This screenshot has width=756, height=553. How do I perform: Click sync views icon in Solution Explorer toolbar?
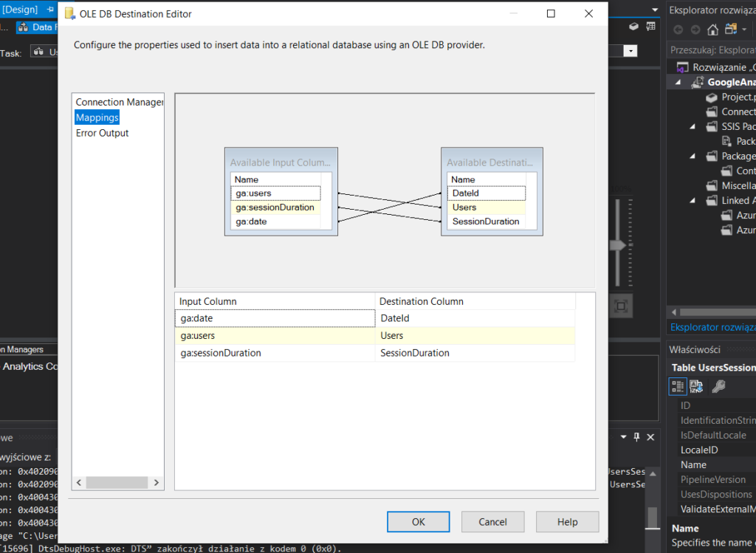[x=731, y=30]
